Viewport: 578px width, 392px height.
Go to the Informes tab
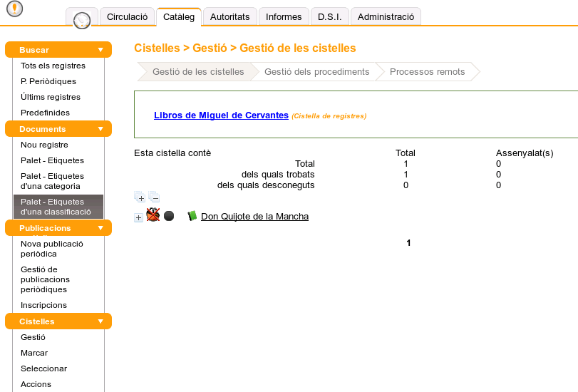coord(284,16)
